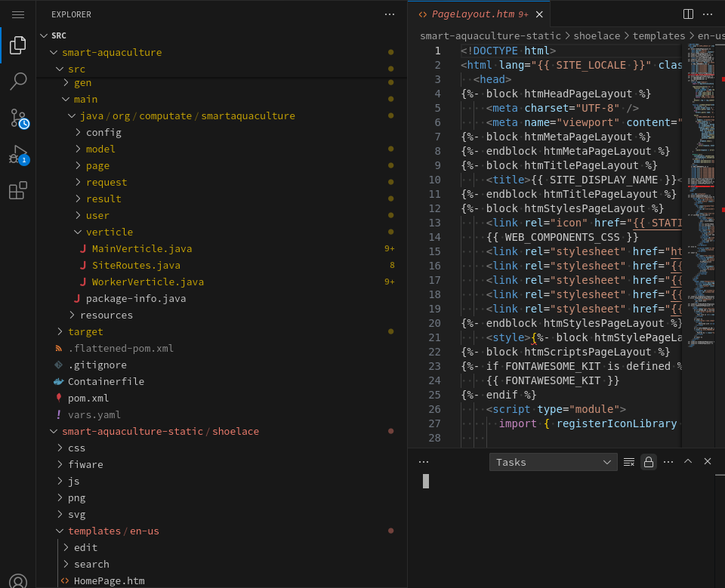
Task: Switch to the PageLayout.htm tab
Action: click(x=480, y=14)
